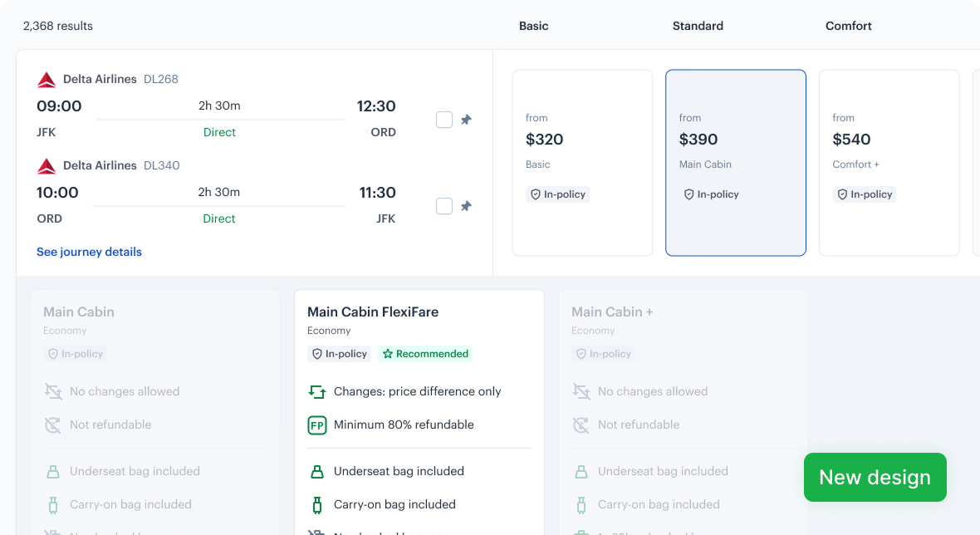The image size is (980, 535).
Task: Click the Recommended badge on FlexiFare
Action: click(x=425, y=353)
